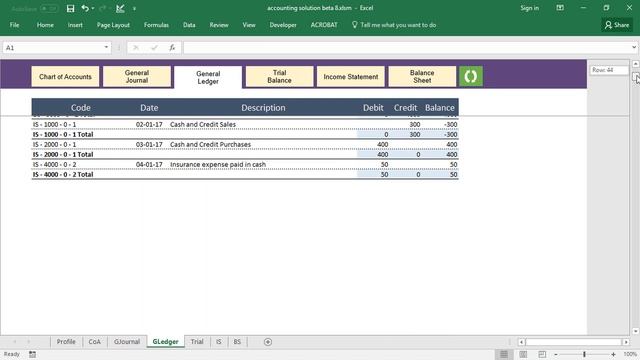Select the GLedger sheet tab
Screen dimensions: 640x360
tap(165, 342)
